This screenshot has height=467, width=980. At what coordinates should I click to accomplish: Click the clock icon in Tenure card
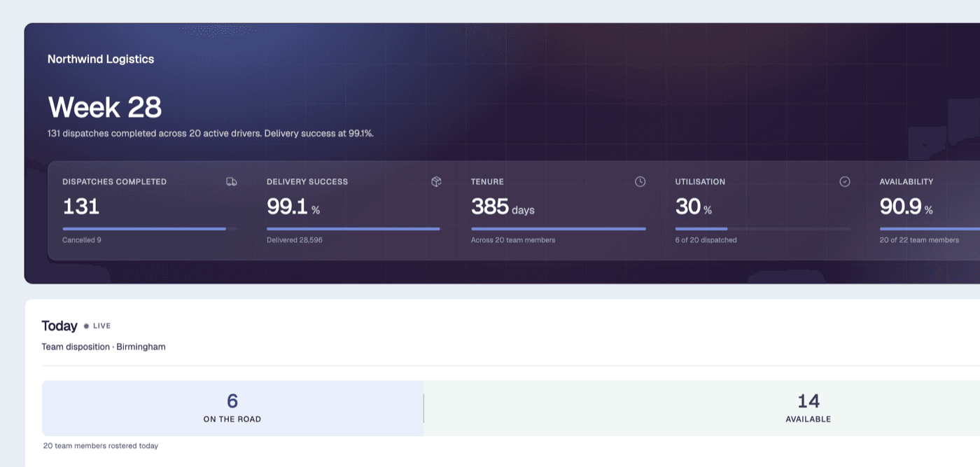click(x=640, y=181)
